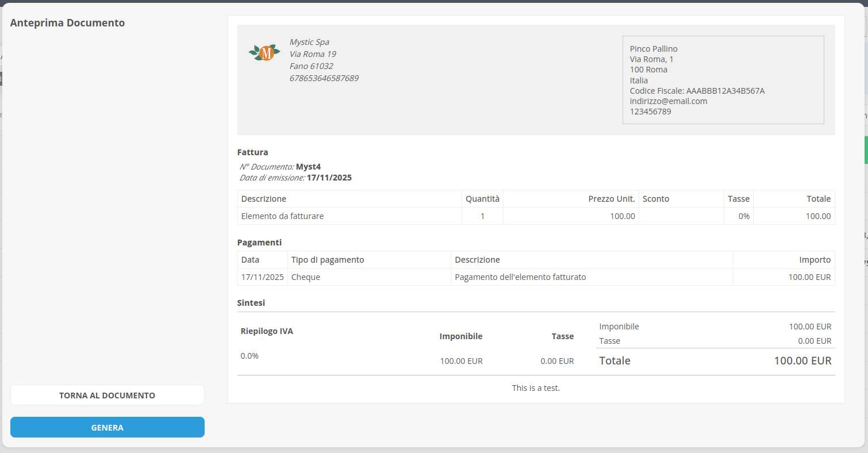Select the Anteprima Documento title
868x453 pixels.
click(67, 23)
